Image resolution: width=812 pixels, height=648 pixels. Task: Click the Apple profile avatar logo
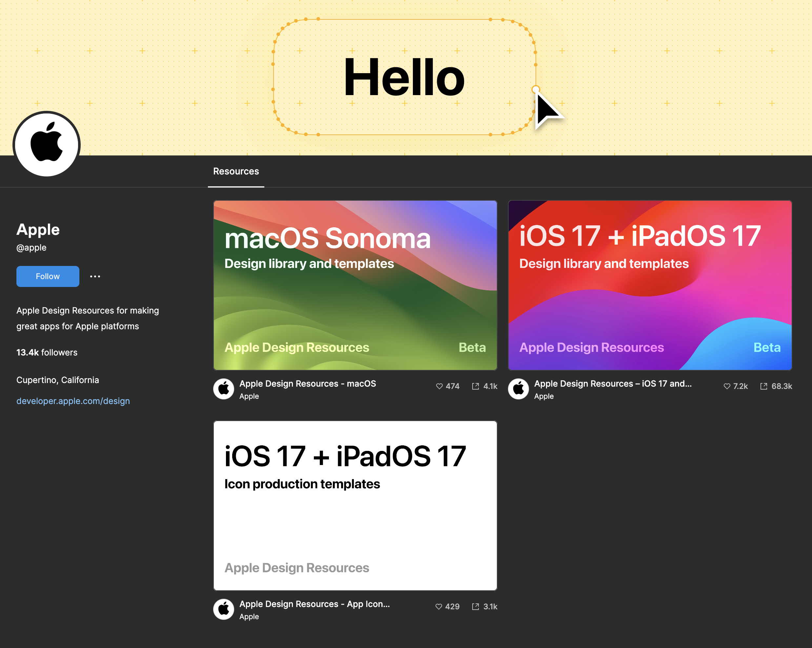click(46, 144)
